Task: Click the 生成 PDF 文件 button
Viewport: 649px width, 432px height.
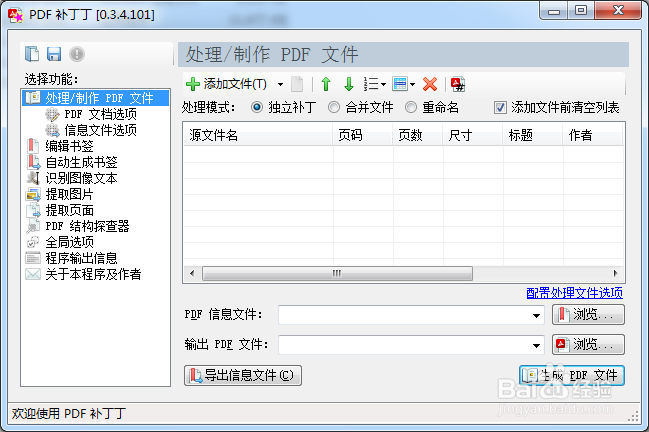Action: tap(572, 375)
